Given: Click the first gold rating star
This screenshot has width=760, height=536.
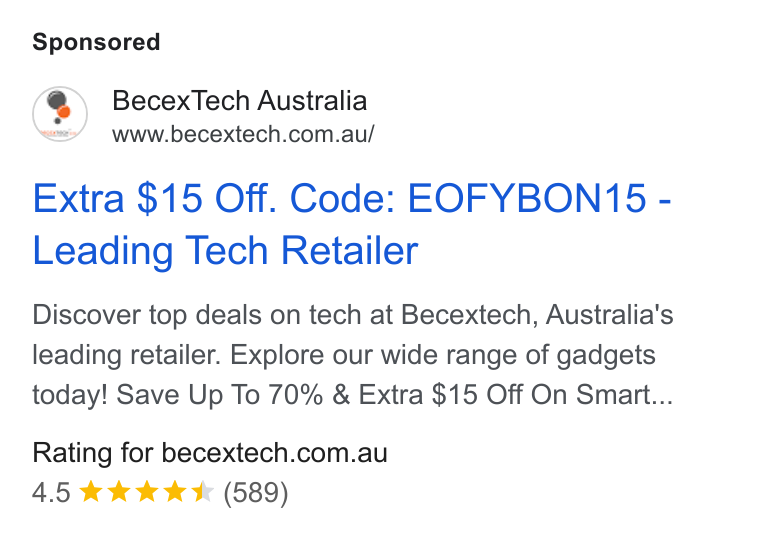Looking at the screenshot, I should (91, 492).
